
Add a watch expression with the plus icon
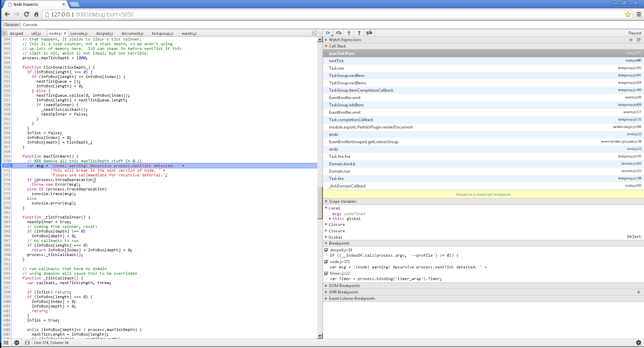631,40
